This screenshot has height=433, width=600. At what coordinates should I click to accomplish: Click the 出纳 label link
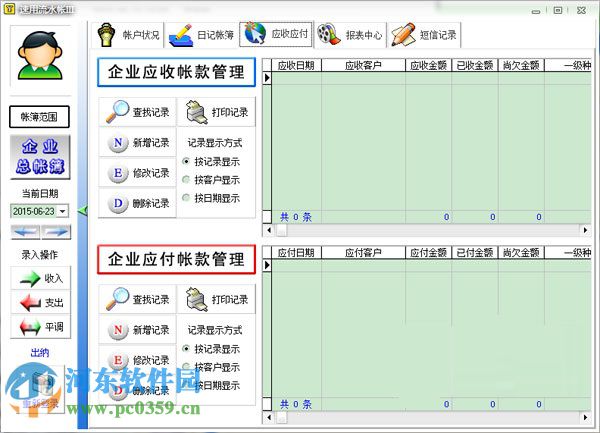(40, 353)
